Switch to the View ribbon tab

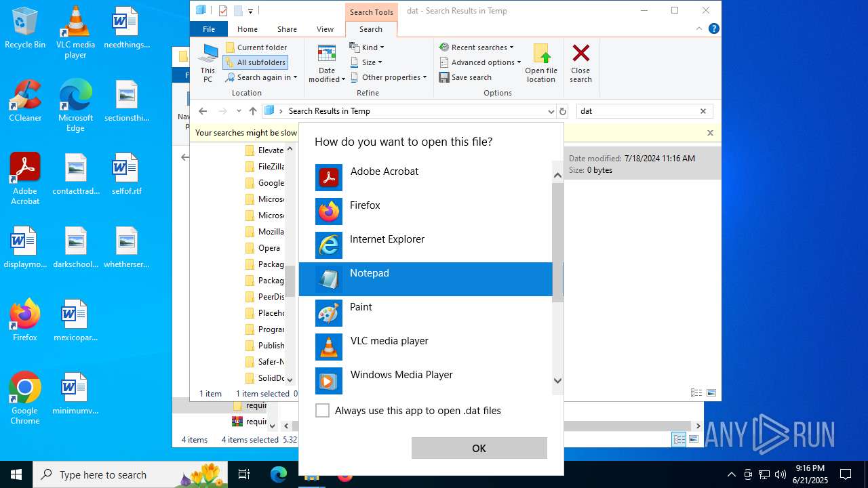click(325, 29)
